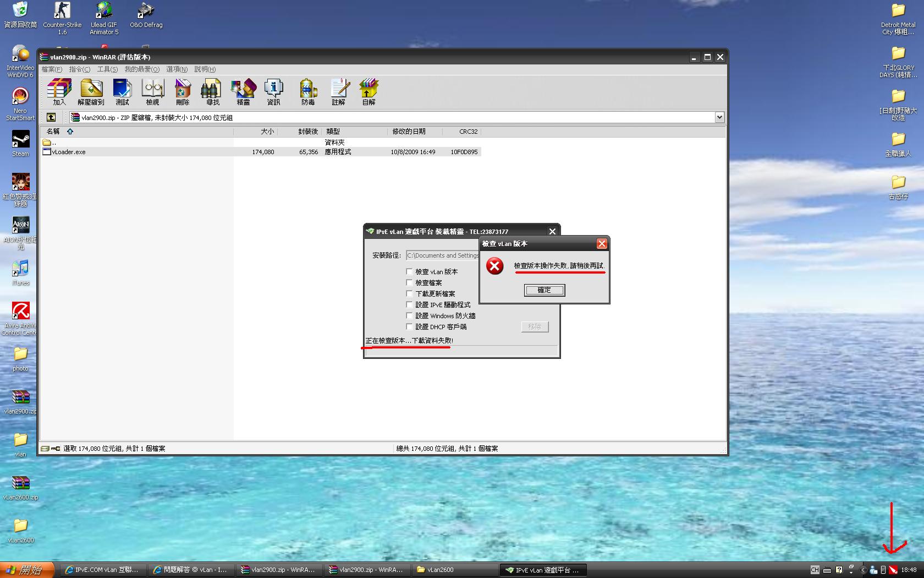Click the 解壓縮到 (Extract To) icon
Image resolution: width=924 pixels, height=578 pixels.
[91, 91]
